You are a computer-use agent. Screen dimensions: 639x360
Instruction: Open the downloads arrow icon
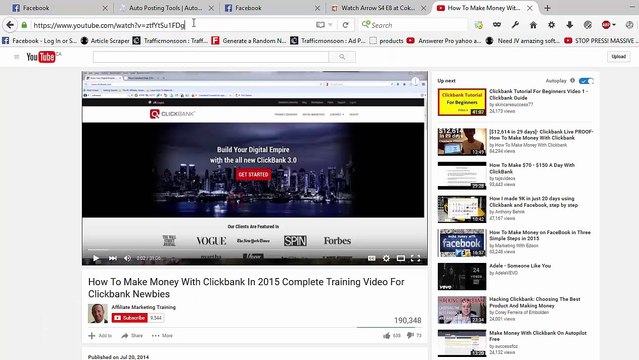[x=569, y=25]
